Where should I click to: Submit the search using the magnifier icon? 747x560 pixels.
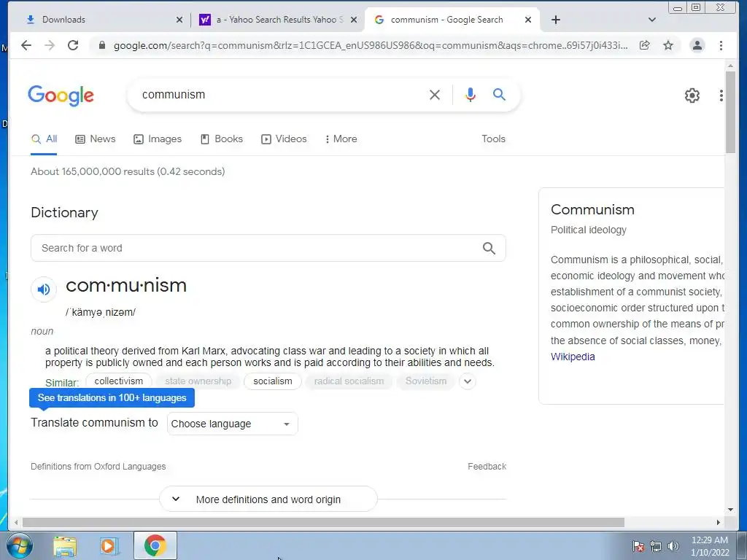tap(499, 94)
